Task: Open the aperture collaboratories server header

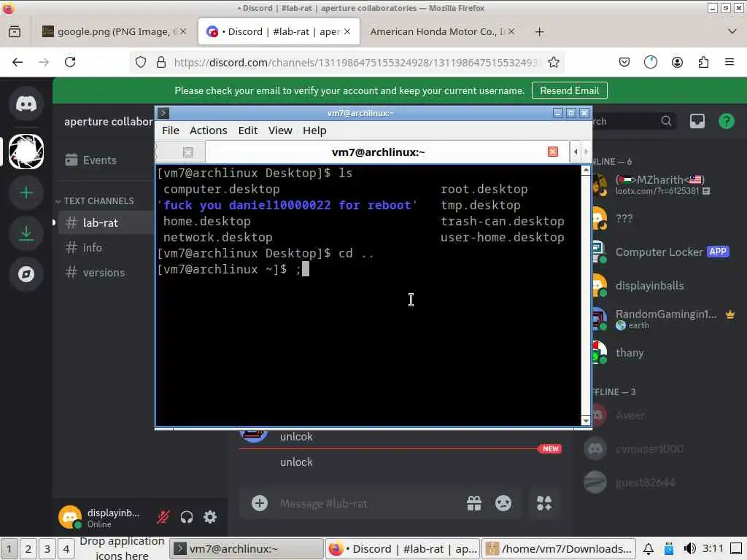Action: pos(109,122)
